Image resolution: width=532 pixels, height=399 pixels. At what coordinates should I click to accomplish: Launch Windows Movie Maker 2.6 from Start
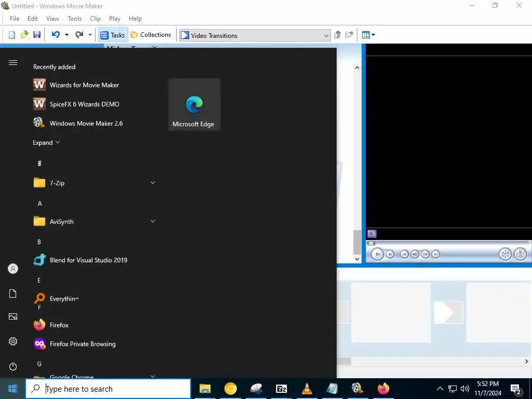[x=78, y=123]
